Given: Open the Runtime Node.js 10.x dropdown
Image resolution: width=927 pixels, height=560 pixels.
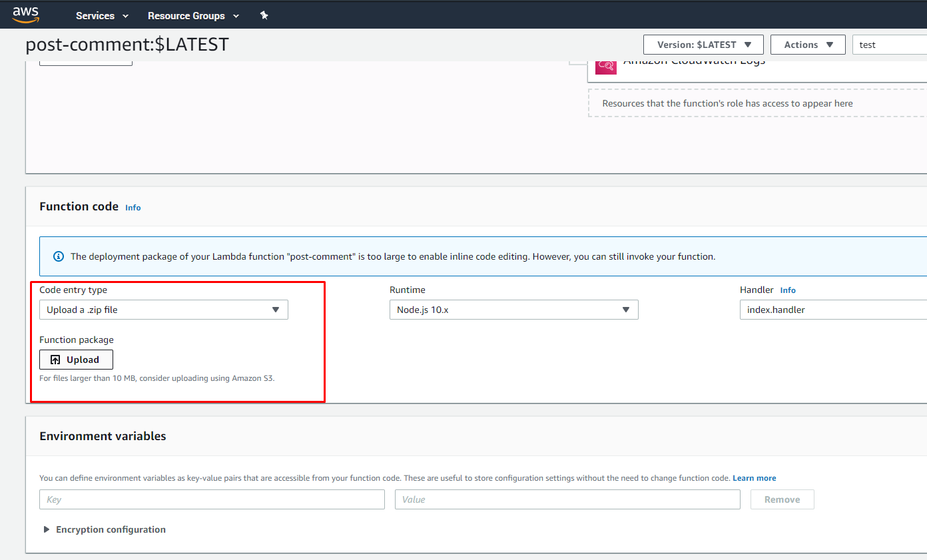Looking at the screenshot, I should click(514, 310).
